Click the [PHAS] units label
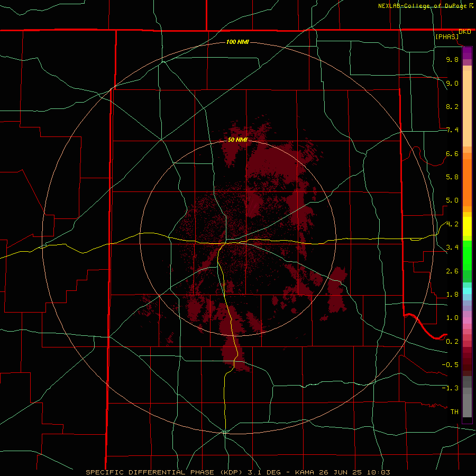476x476 pixels. coord(447,37)
